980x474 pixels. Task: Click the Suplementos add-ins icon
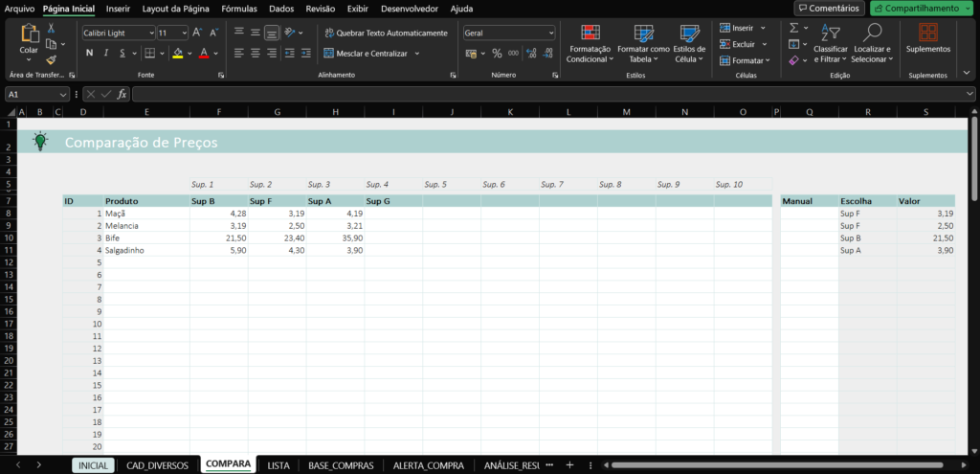pos(927,37)
